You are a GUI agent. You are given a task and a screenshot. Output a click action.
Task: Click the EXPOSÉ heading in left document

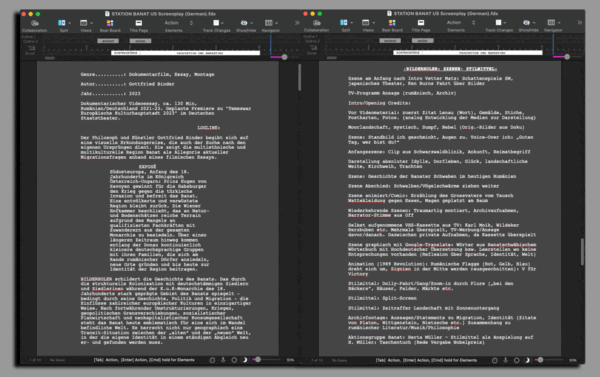147,167
